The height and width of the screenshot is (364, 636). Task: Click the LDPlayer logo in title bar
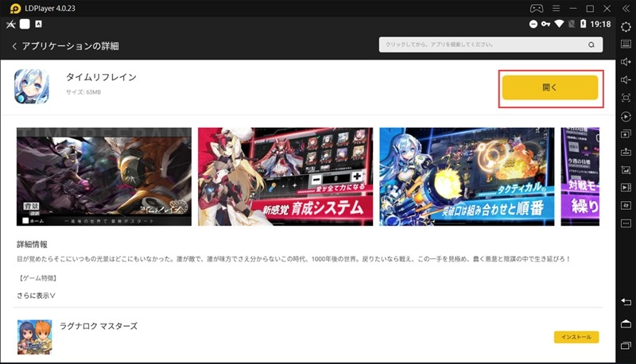[x=15, y=9]
